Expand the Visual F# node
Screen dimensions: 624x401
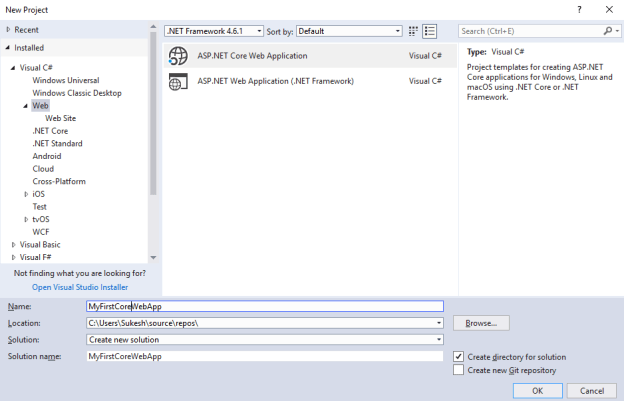pyautogui.click(x=14, y=257)
